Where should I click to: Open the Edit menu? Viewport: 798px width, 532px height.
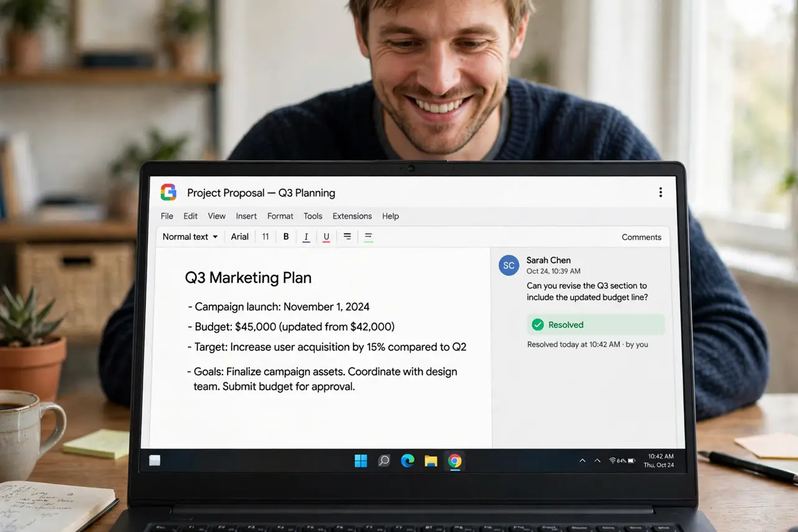pos(190,216)
